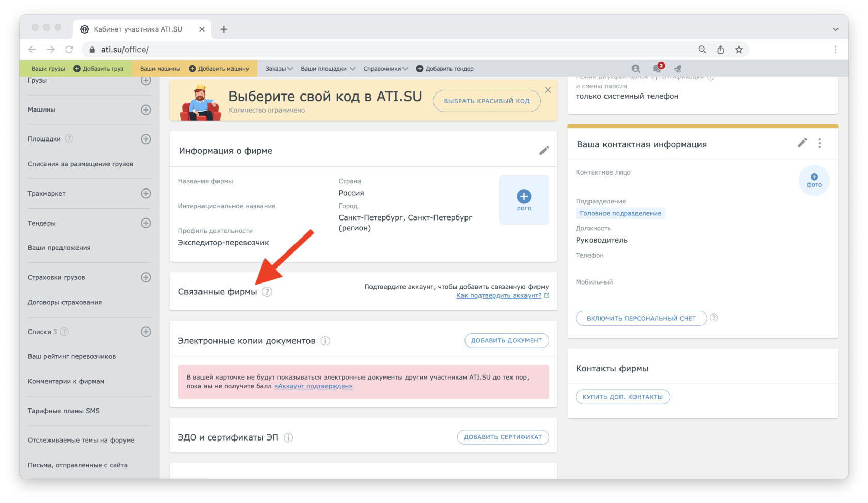Select Головное подразделение tag
Screen dimensions: 868x503
point(621,213)
